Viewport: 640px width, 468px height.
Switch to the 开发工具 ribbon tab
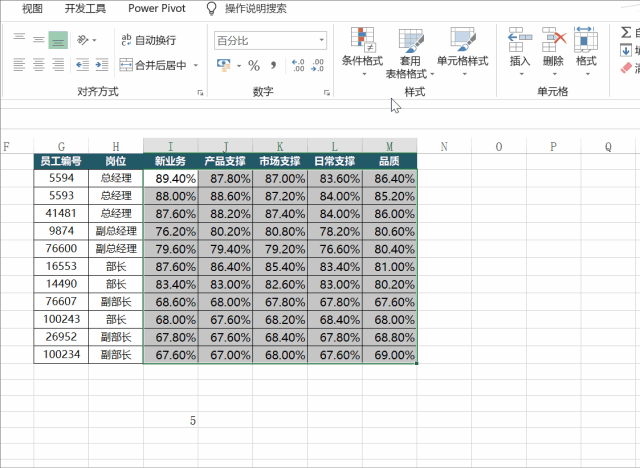pos(84,8)
